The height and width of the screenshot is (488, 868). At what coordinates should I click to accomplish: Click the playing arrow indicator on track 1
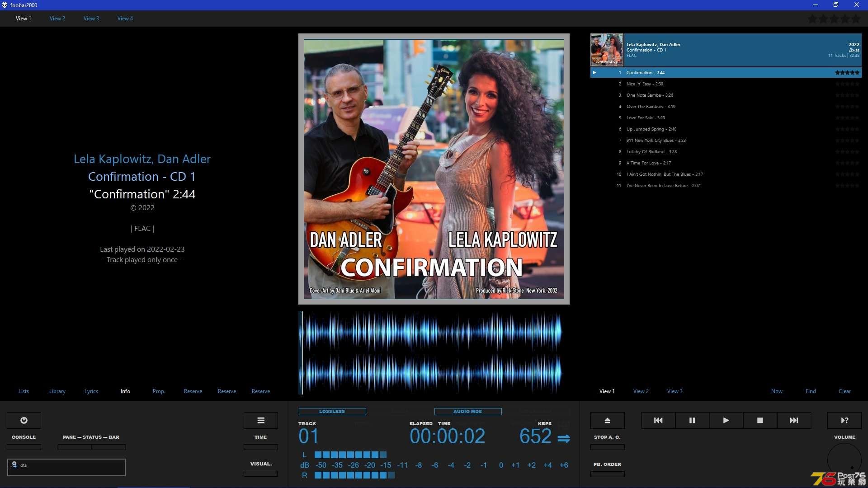tap(594, 72)
